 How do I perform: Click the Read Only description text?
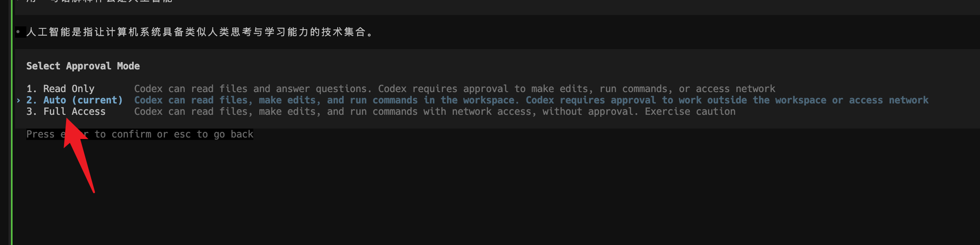click(454, 89)
